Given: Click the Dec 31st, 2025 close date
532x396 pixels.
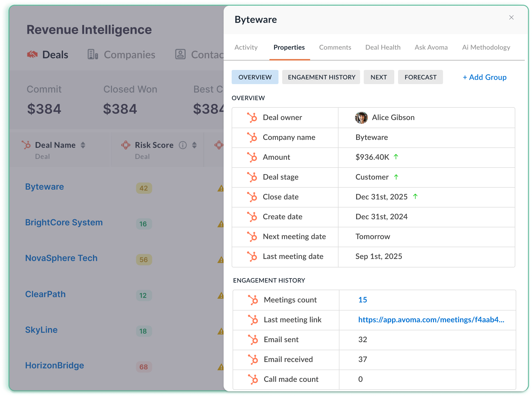Looking at the screenshot, I should pyautogui.click(x=381, y=197).
